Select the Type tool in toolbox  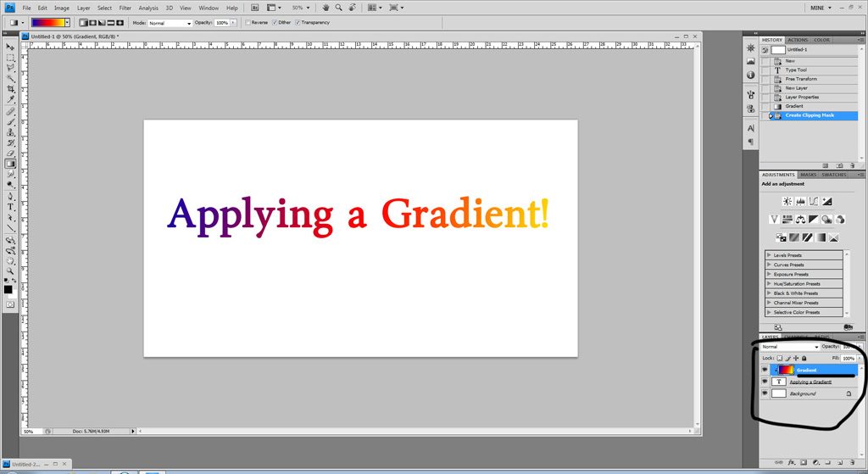pyautogui.click(x=10, y=207)
